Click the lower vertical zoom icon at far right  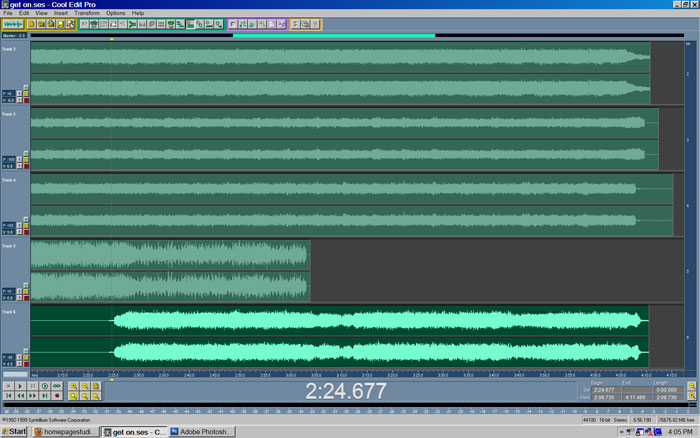(x=692, y=396)
